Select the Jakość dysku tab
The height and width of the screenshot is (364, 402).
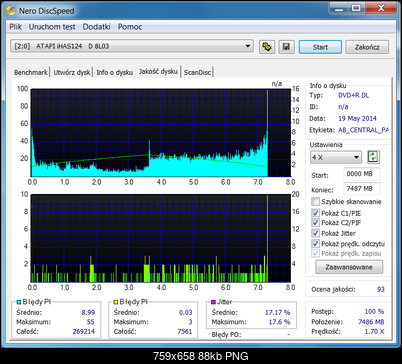[158, 71]
